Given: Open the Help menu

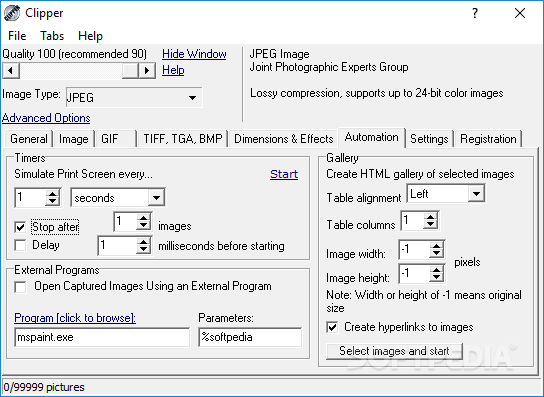Looking at the screenshot, I should [90, 36].
